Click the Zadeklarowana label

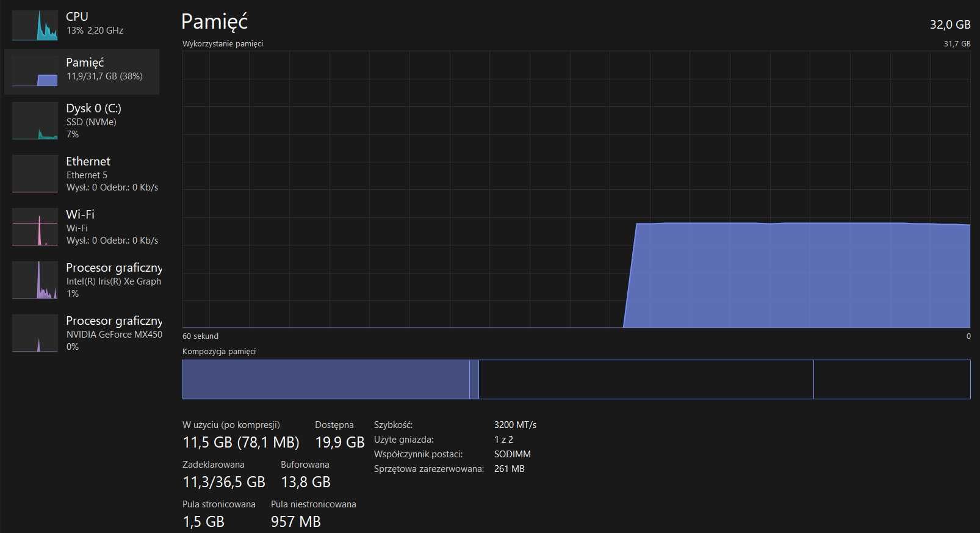(214, 465)
